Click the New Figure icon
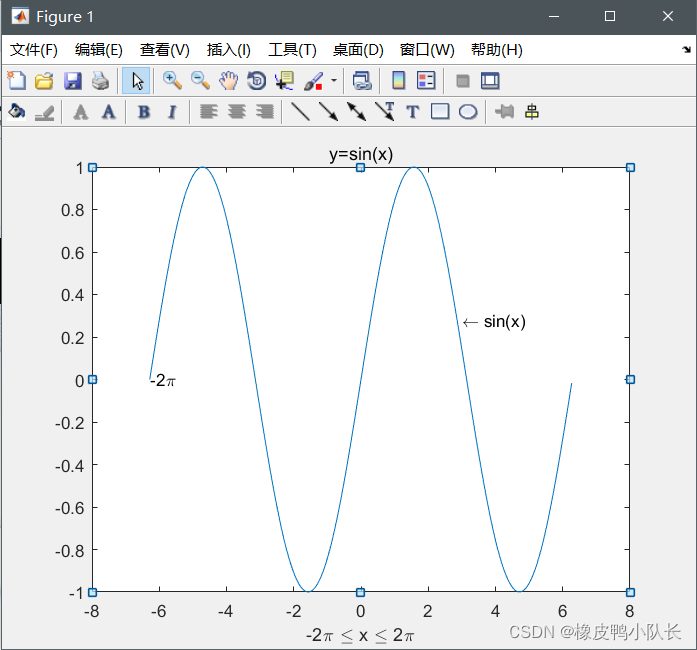 click(x=16, y=80)
